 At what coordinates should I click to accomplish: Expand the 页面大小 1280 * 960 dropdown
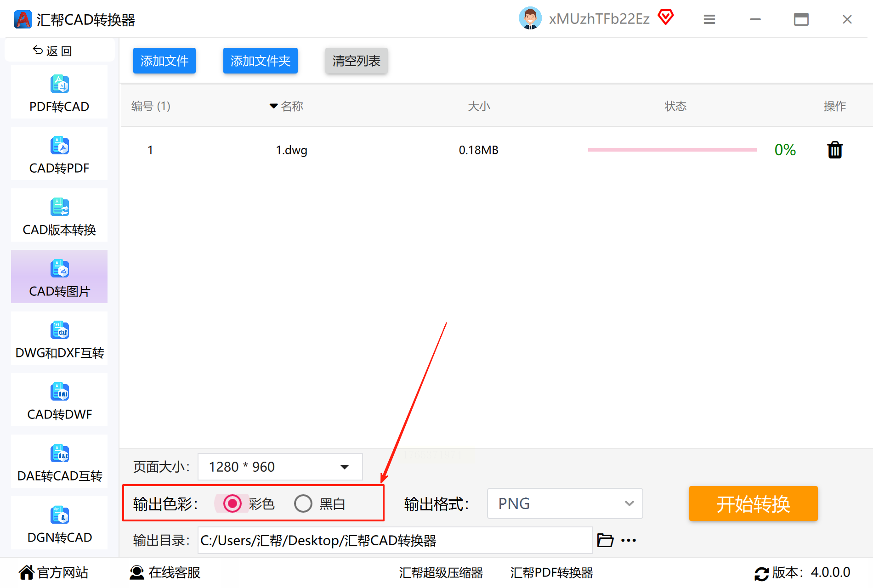[x=280, y=467]
